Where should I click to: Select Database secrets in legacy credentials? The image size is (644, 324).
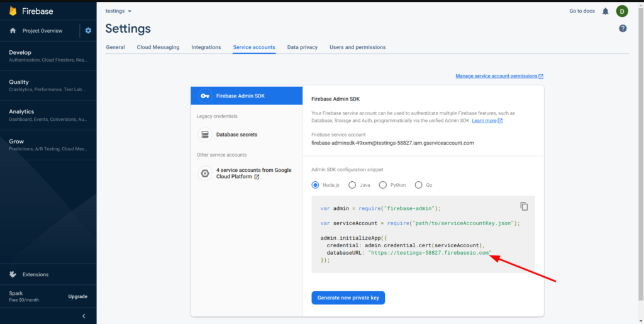pyautogui.click(x=236, y=134)
